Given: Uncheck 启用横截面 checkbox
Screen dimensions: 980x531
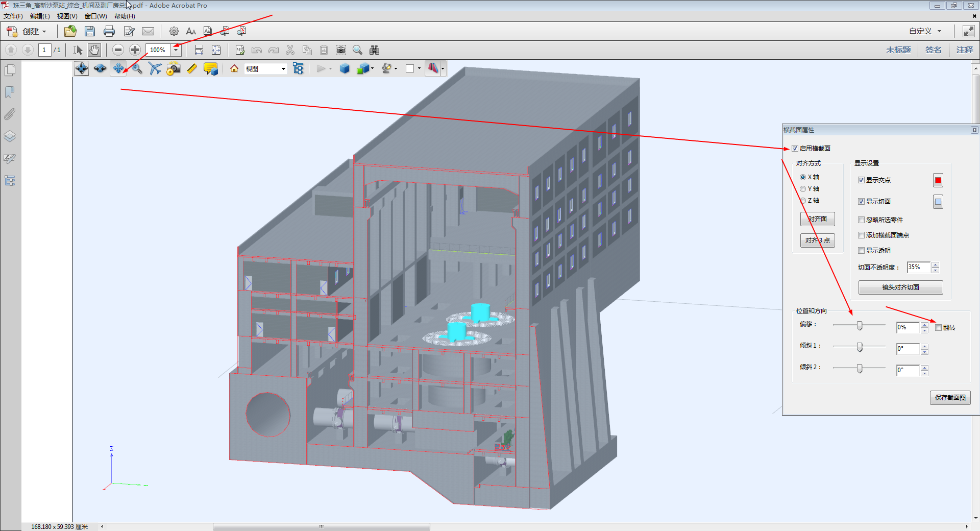Looking at the screenshot, I should pyautogui.click(x=795, y=149).
